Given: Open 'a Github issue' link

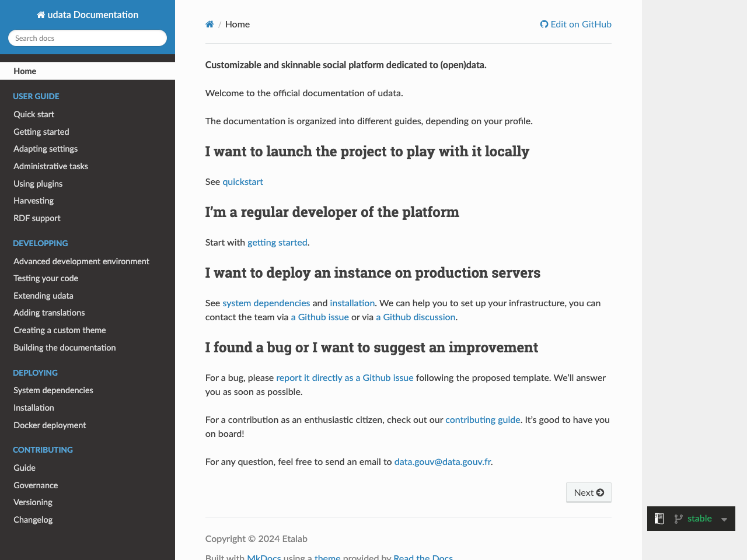Looking at the screenshot, I should 320,317.
